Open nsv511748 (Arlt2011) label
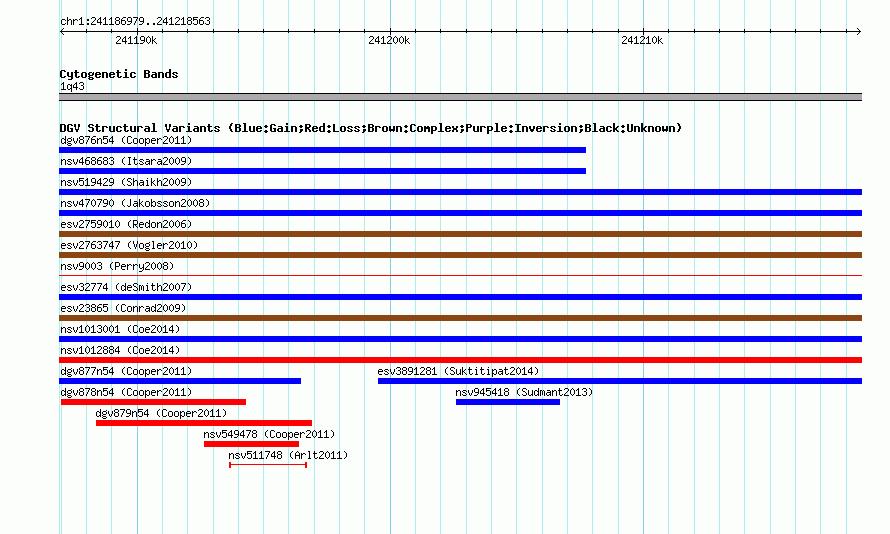 [288, 455]
